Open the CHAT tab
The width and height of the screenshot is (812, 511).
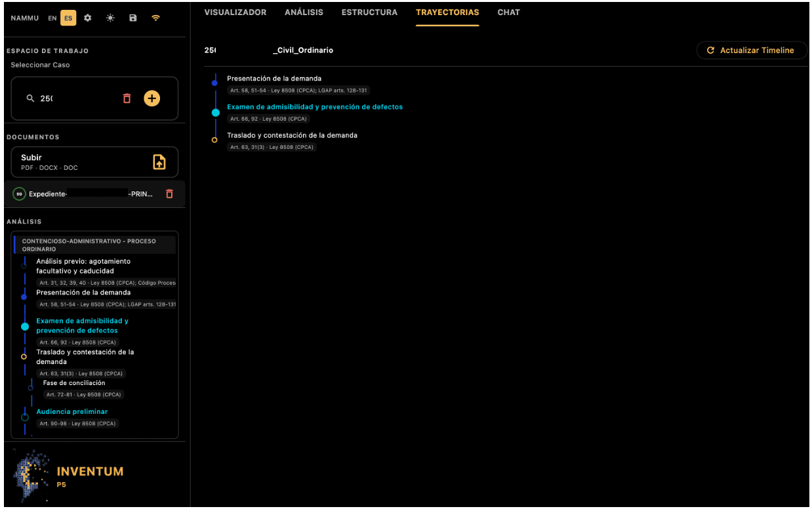pos(508,12)
